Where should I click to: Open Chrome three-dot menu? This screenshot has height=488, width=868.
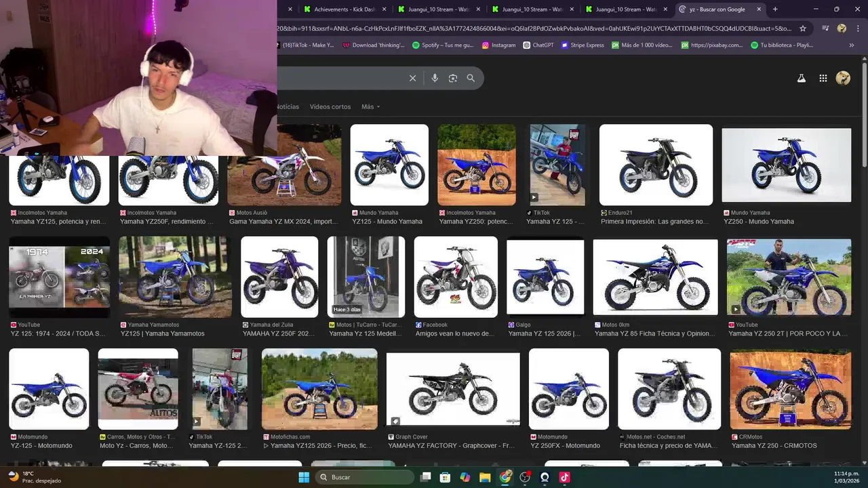858,28
